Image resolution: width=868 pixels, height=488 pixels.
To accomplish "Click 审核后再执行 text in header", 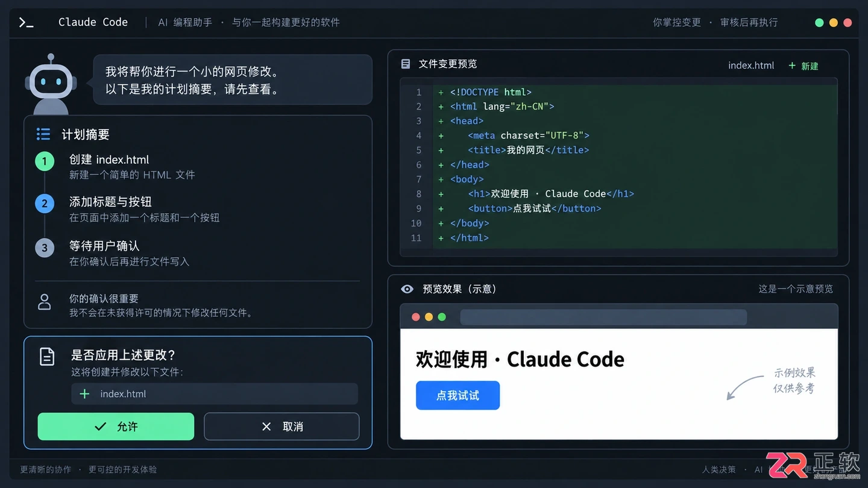I will pyautogui.click(x=749, y=22).
